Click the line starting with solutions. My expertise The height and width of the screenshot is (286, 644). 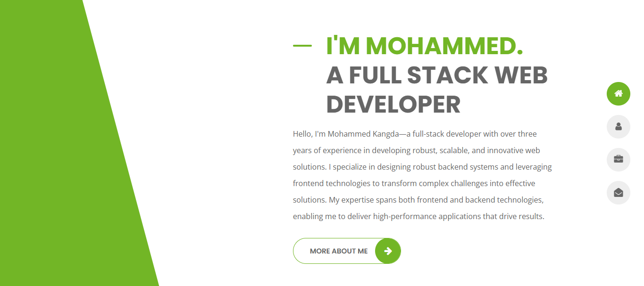(x=418, y=200)
